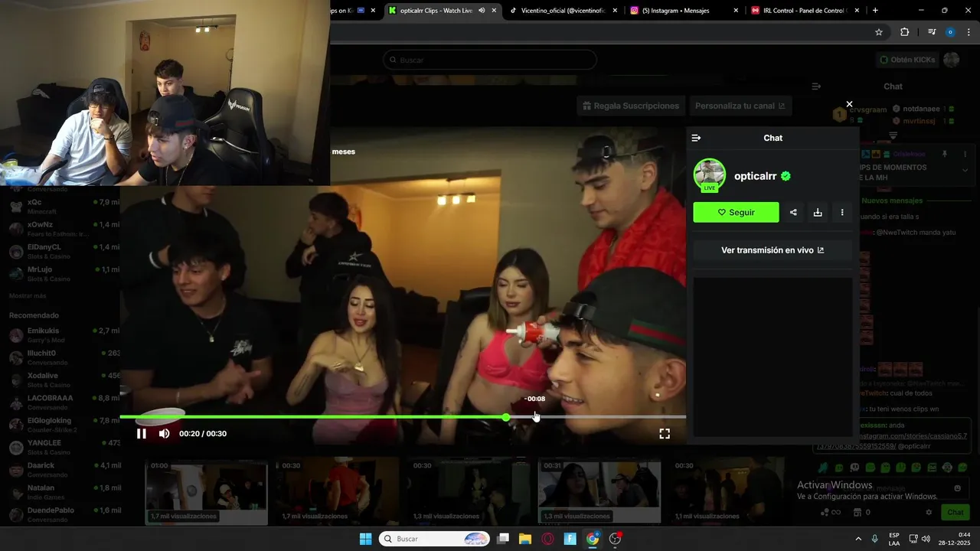
Task: Open the channel points infinity icon
Action: 836,512
